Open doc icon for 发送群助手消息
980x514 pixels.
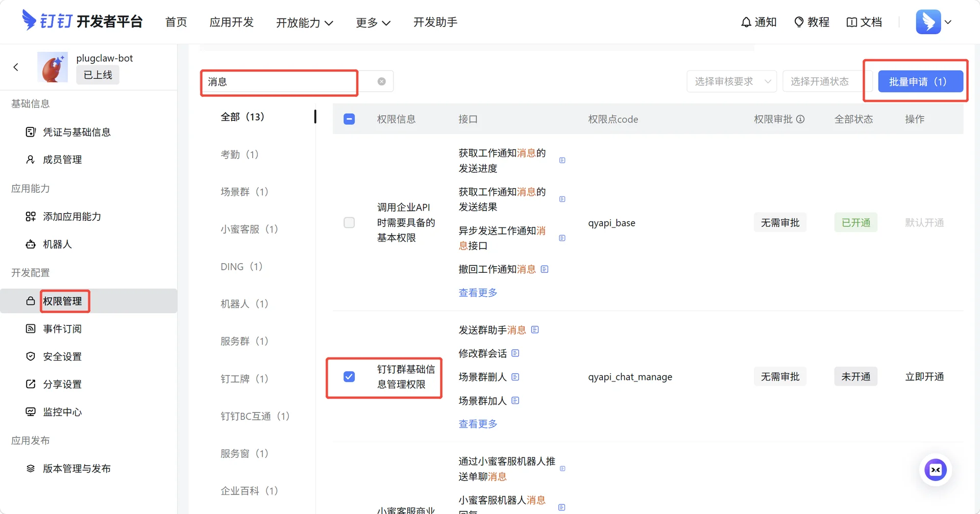pos(535,330)
